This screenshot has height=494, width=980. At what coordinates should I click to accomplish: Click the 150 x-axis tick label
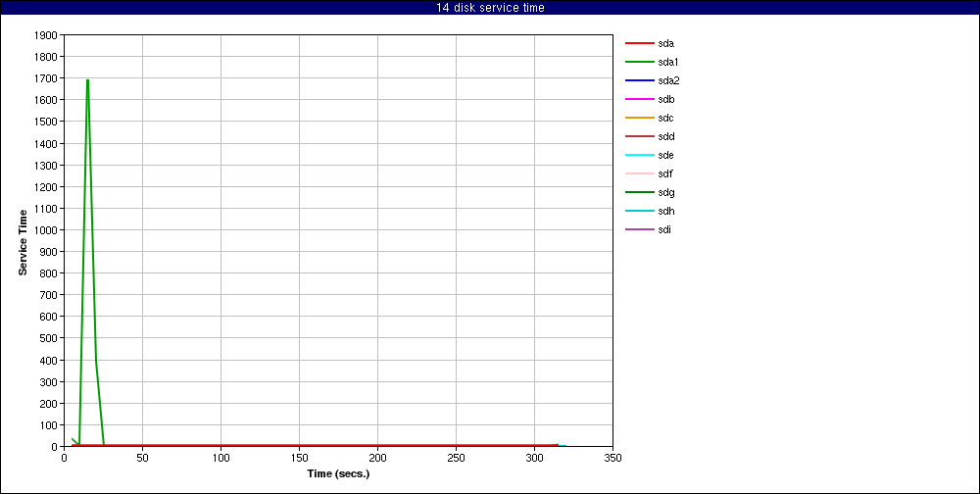[299, 458]
